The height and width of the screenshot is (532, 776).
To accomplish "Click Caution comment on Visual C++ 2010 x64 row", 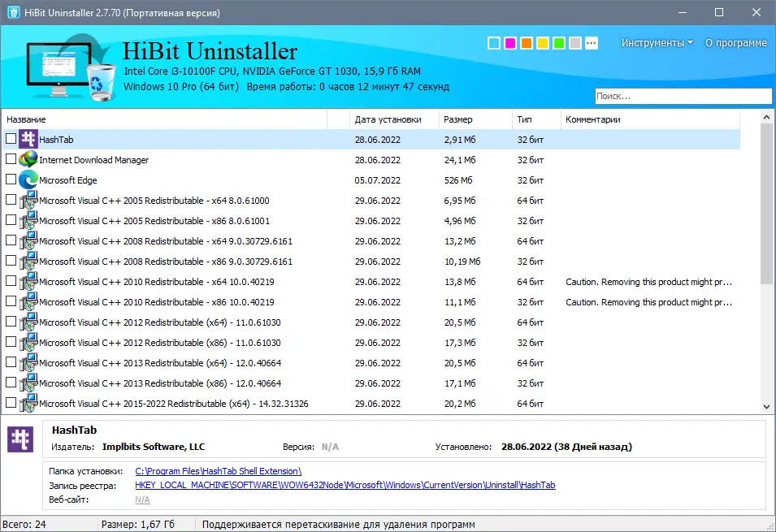I will pos(648,282).
